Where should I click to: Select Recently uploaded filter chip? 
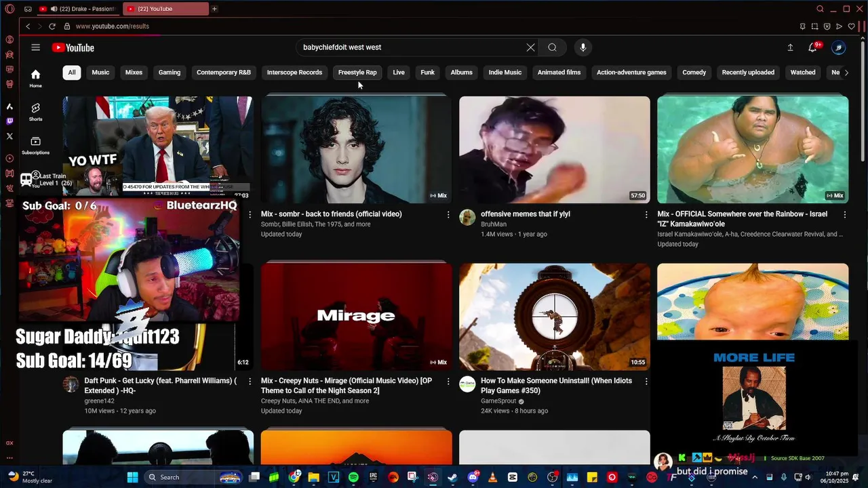(748, 73)
